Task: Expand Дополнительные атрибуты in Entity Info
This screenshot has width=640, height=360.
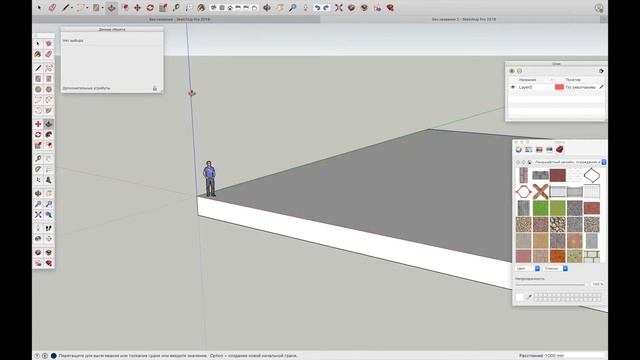Action: tap(87, 88)
